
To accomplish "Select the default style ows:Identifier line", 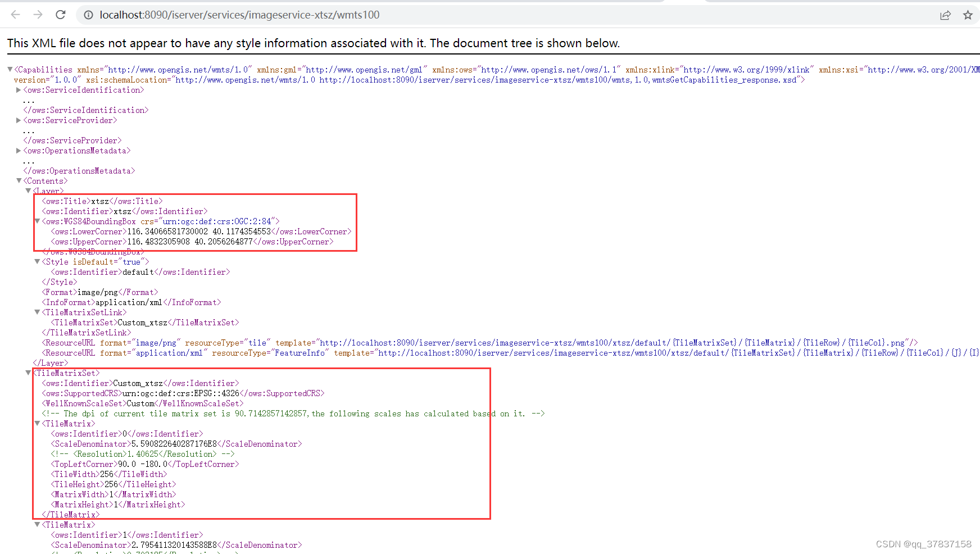I will click(140, 272).
